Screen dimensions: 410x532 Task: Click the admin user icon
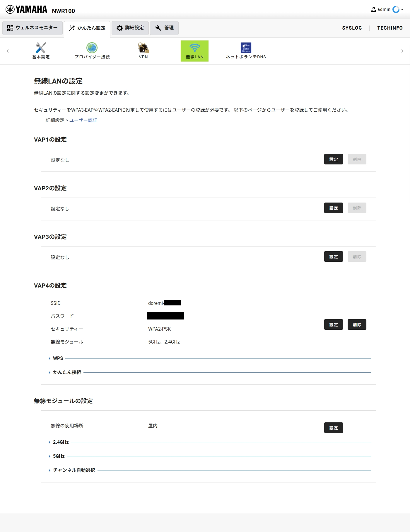(x=374, y=9)
